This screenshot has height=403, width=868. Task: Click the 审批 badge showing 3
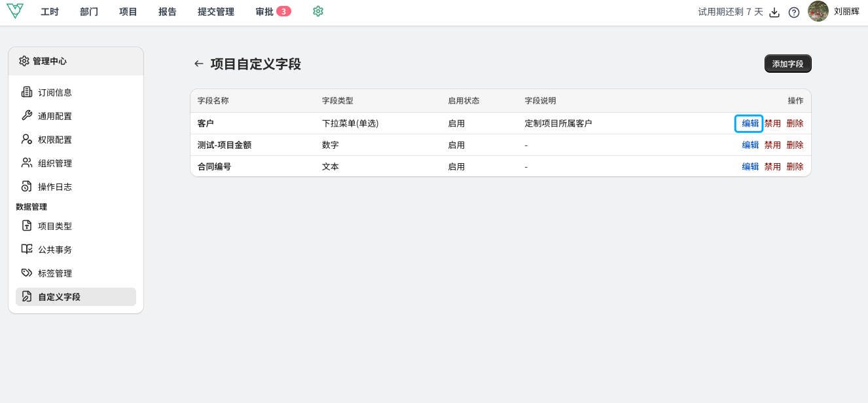point(283,11)
